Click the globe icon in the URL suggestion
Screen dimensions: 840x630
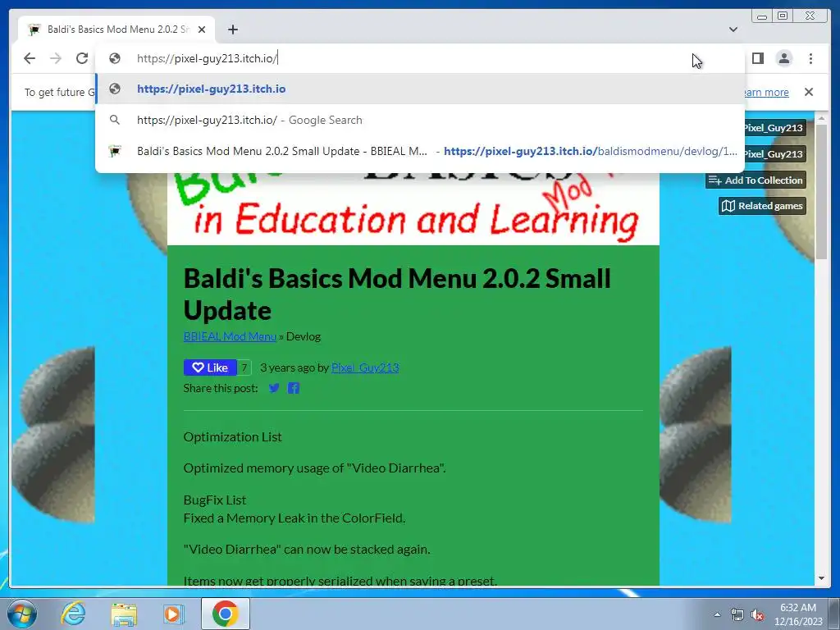tap(115, 89)
